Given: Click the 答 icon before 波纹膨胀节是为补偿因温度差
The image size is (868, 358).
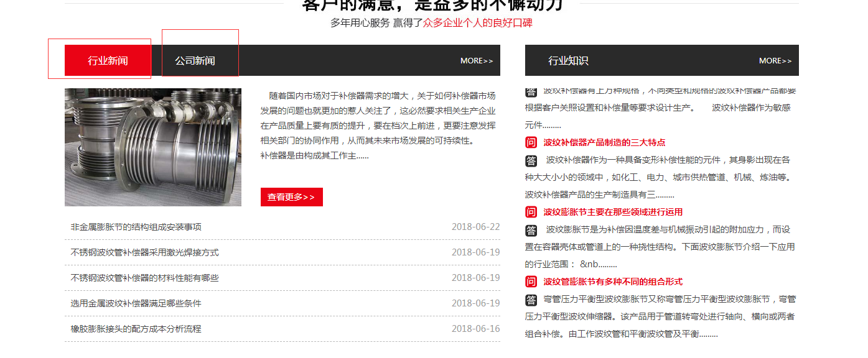Looking at the screenshot, I should click(x=531, y=231).
